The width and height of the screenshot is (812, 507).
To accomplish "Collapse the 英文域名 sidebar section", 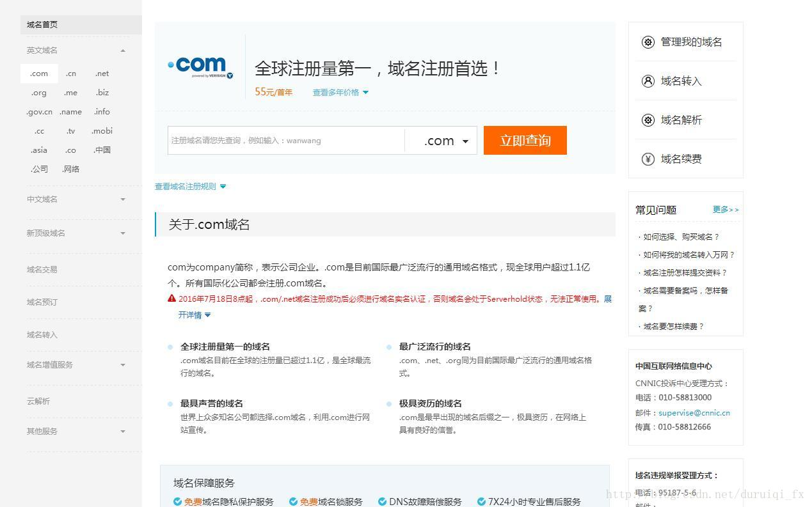I will click(x=123, y=51).
